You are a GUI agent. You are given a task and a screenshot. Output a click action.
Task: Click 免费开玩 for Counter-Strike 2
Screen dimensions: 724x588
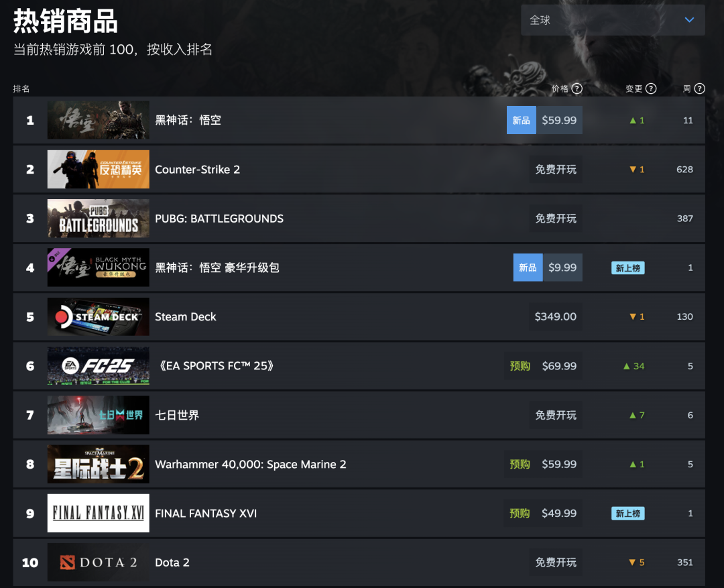pos(556,170)
